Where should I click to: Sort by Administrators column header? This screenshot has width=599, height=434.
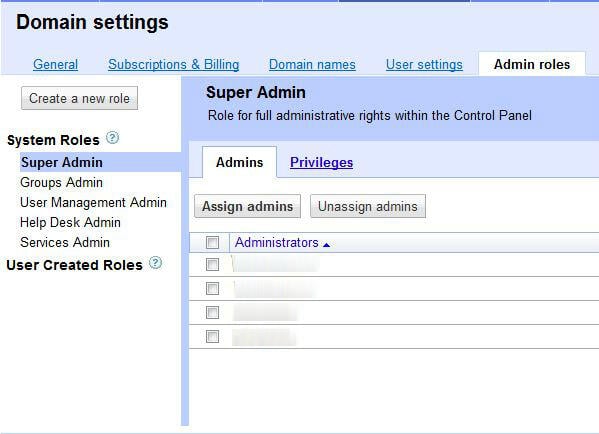277,242
